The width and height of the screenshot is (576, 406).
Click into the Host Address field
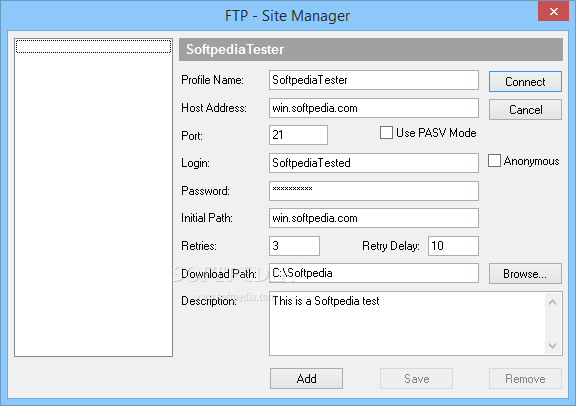tap(374, 108)
